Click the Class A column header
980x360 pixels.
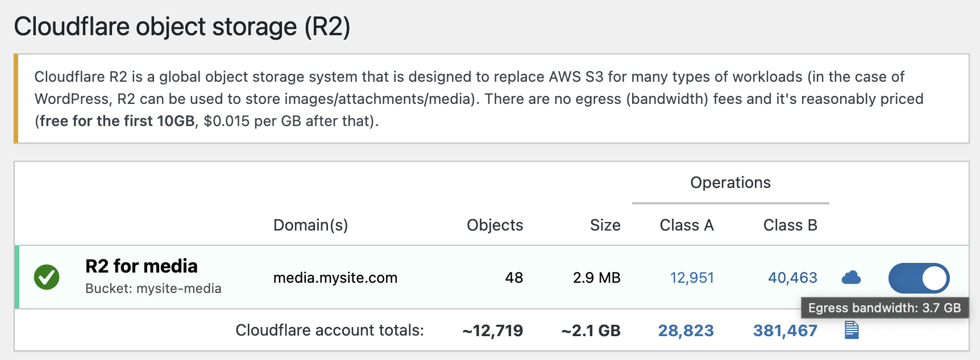[686, 225]
